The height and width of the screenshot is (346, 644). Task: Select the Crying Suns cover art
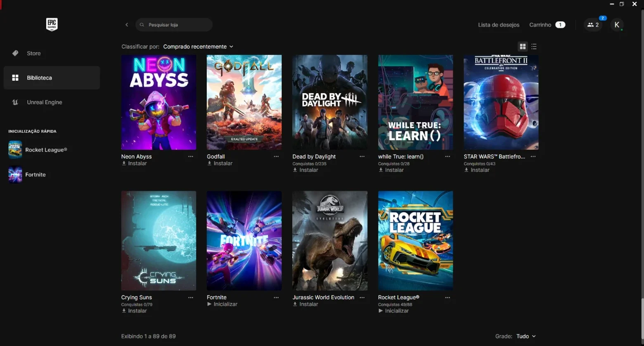coord(159,241)
